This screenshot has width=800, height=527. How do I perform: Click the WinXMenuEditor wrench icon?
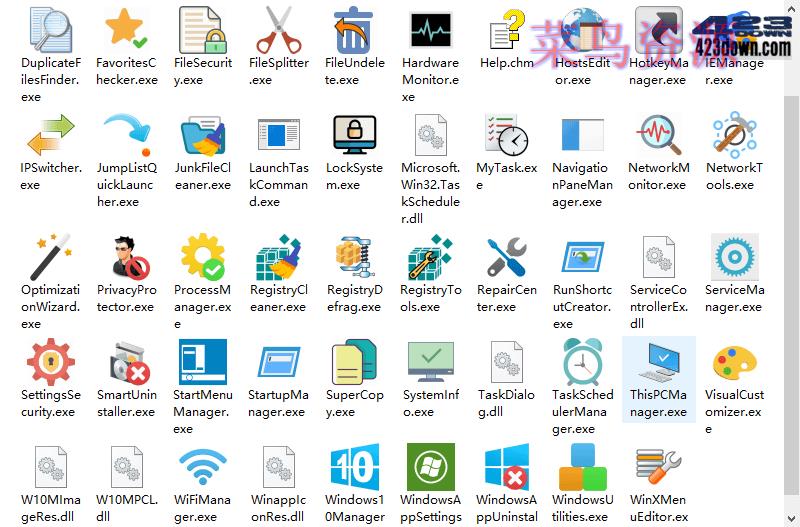click(659, 467)
